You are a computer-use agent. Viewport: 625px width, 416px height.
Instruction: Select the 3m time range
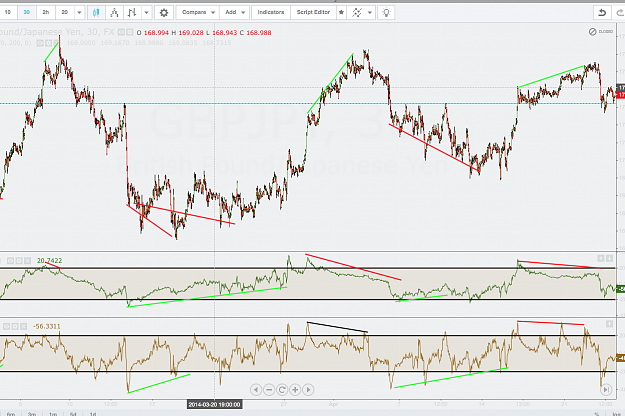[32, 414]
